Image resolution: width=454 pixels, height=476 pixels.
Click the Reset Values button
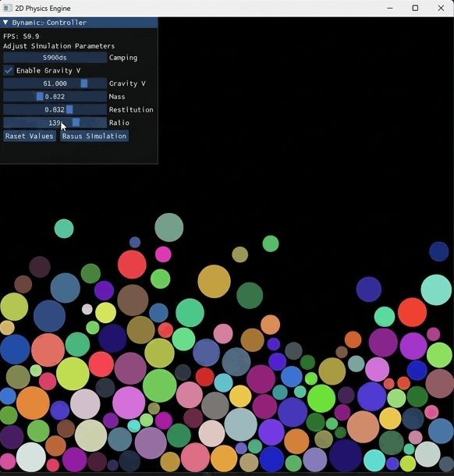point(30,136)
